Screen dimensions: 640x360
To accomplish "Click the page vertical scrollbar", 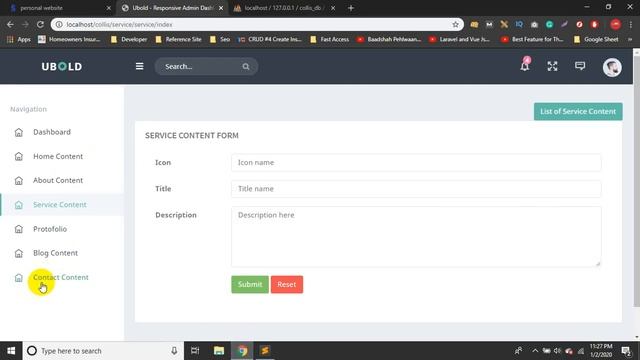I will [x=636, y=182].
